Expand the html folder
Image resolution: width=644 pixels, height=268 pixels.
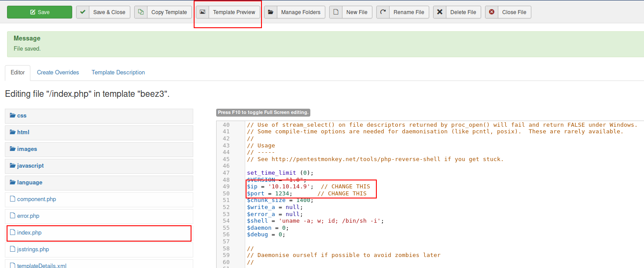(x=100, y=132)
